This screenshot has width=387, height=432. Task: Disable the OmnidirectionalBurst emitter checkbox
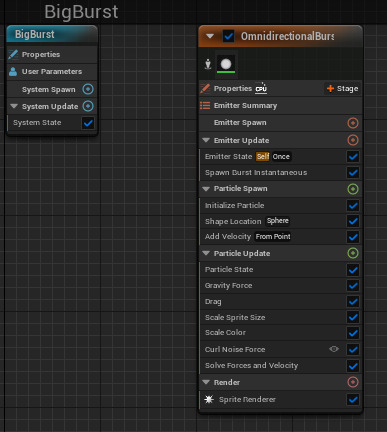(x=229, y=36)
